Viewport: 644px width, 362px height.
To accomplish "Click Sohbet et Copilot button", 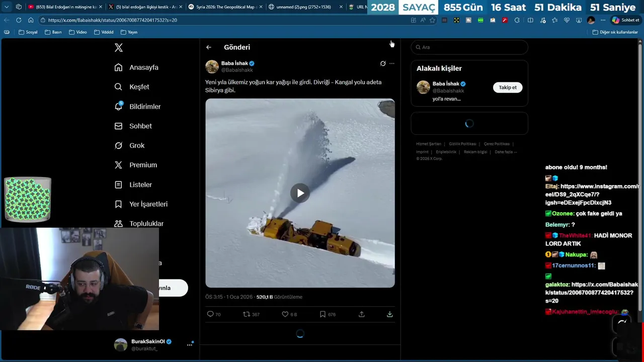I will tap(625, 20).
